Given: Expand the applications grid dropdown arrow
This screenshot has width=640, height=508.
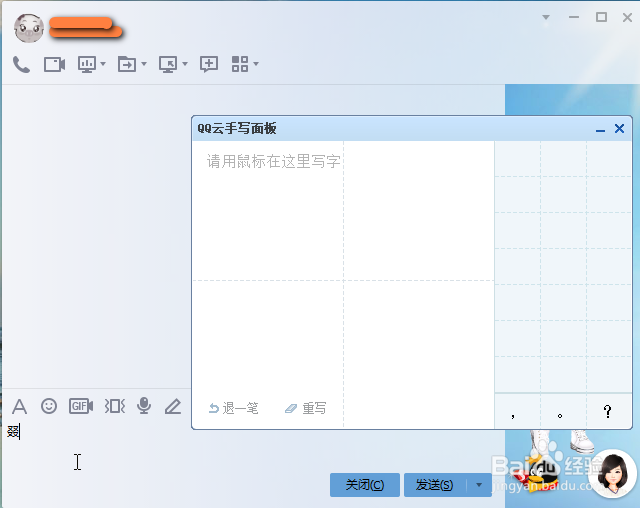Looking at the screenshot, I should click(256, 64).
